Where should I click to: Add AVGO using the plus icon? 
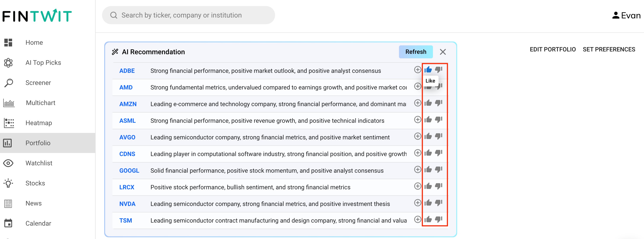[x=418, y=136]
